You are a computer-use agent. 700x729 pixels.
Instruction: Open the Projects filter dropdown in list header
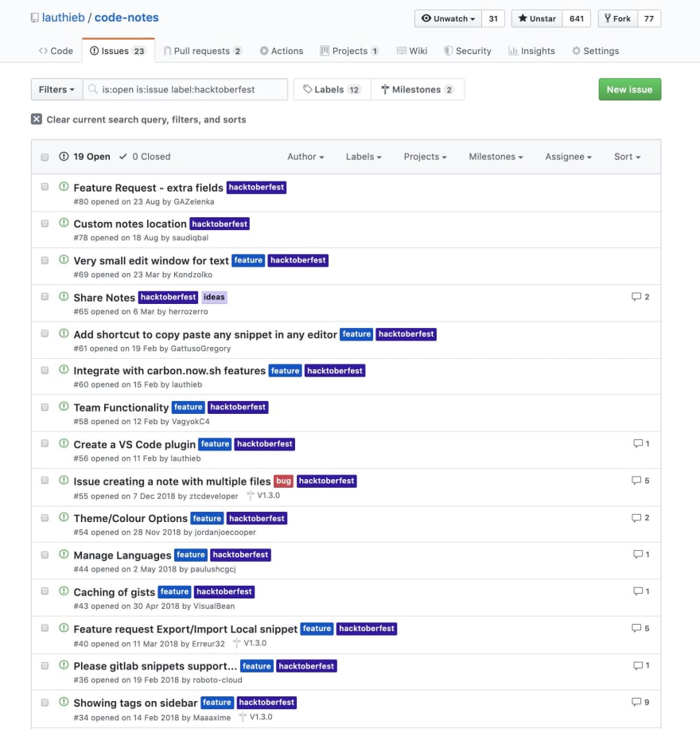click(x=425, y=157)
